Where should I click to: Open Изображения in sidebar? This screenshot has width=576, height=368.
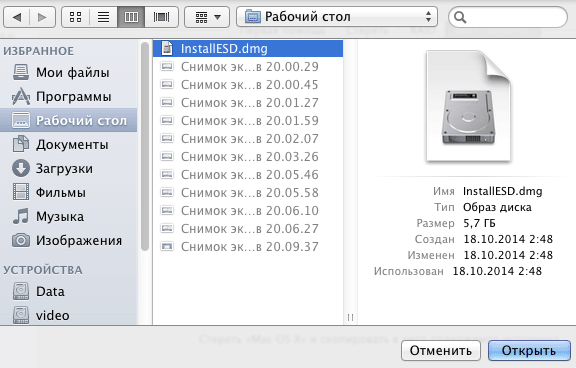[69, 241]
